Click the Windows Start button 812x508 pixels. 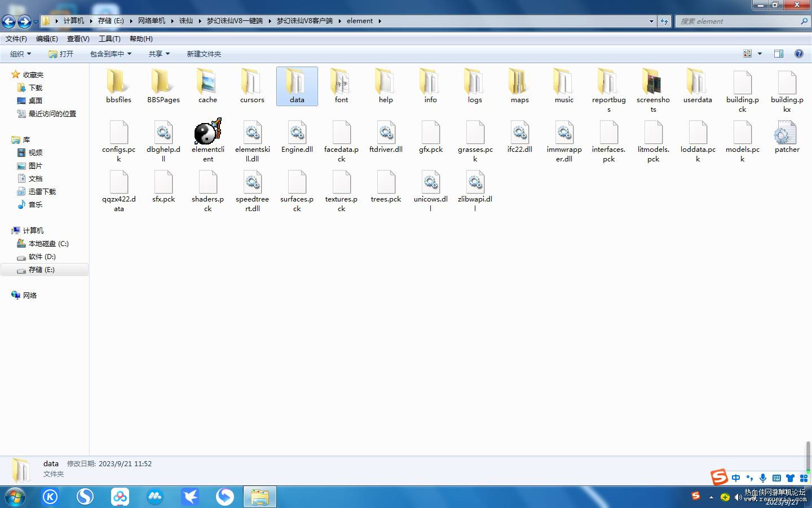[15, 497]
